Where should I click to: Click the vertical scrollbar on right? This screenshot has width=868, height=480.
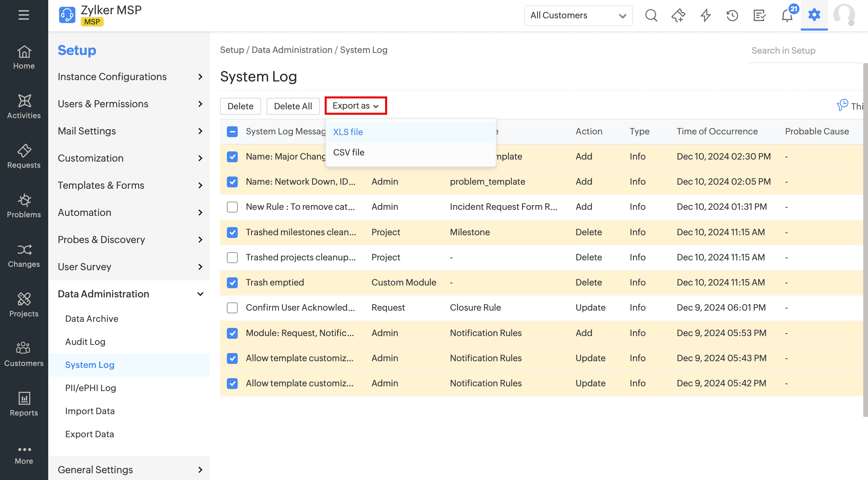[865, 238]
